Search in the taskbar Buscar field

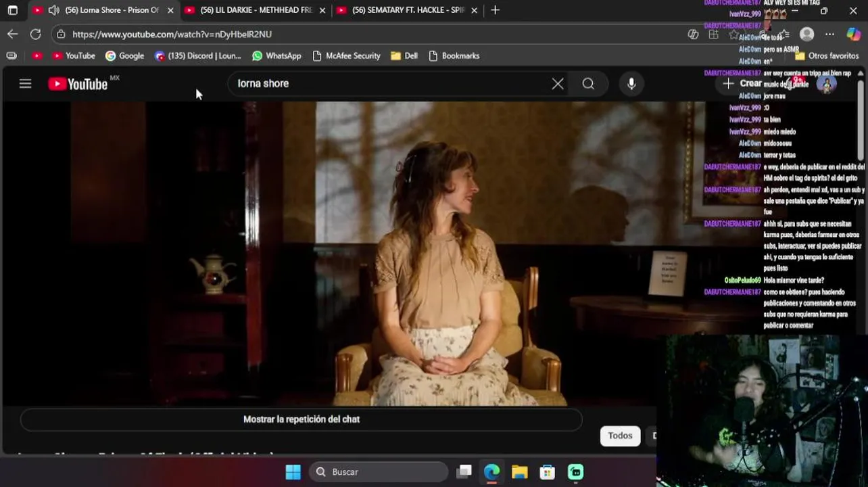pos(379,472)
